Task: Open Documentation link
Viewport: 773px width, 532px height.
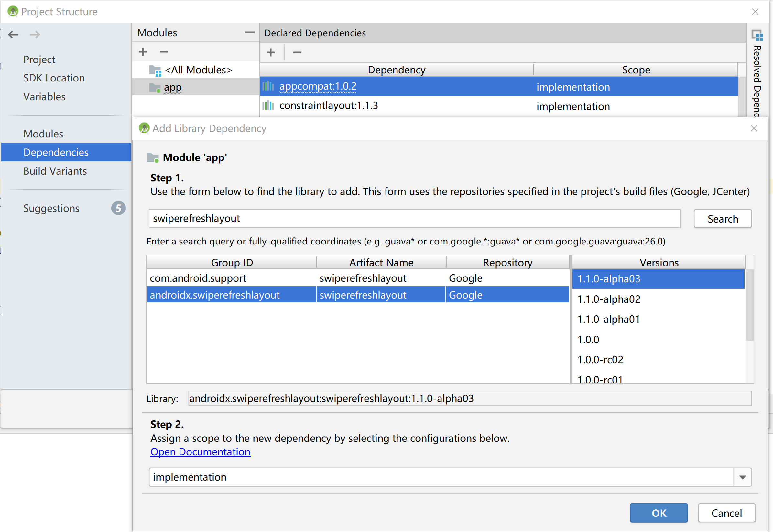Action: point(200,452)
